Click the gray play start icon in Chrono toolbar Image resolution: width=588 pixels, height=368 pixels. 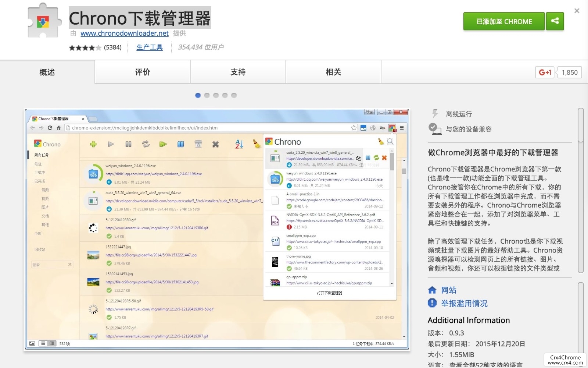pyautogui.click(x=111, y=144)
